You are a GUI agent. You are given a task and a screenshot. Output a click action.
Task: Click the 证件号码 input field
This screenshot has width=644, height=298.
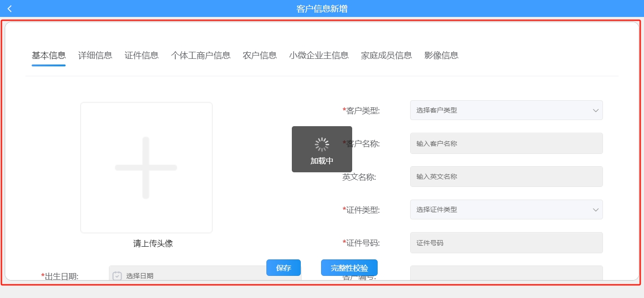(506, 242)
